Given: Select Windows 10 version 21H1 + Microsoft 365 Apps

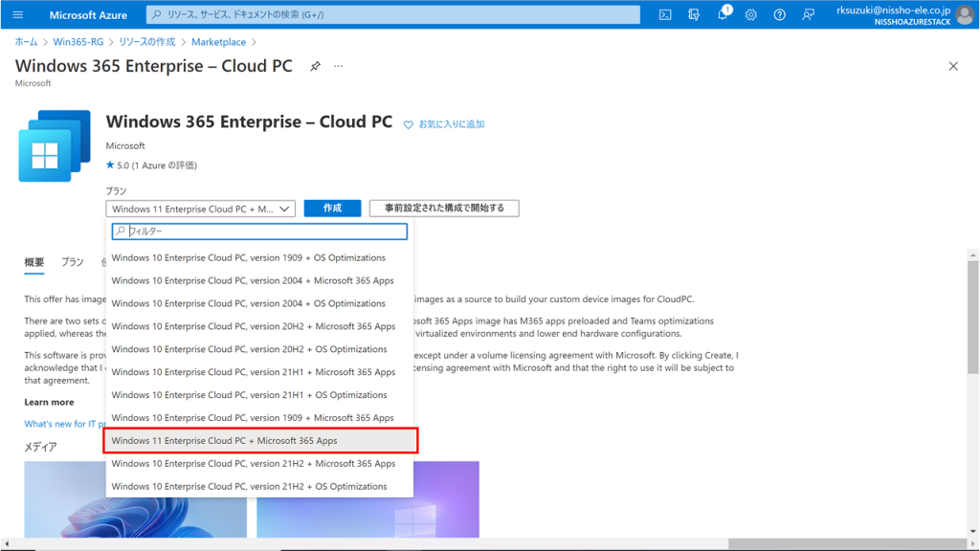Looking at the screenshot, I should [x=259, y=372].
